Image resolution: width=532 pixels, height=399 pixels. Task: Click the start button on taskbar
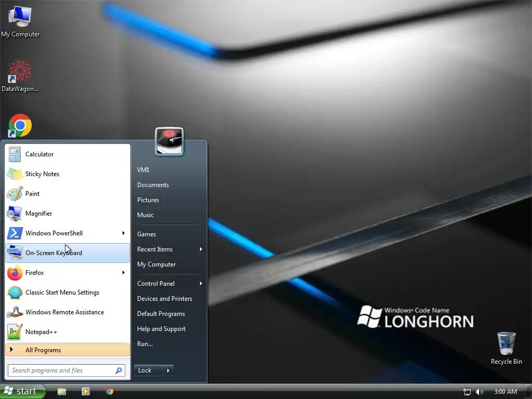click(x=22, y=391)
